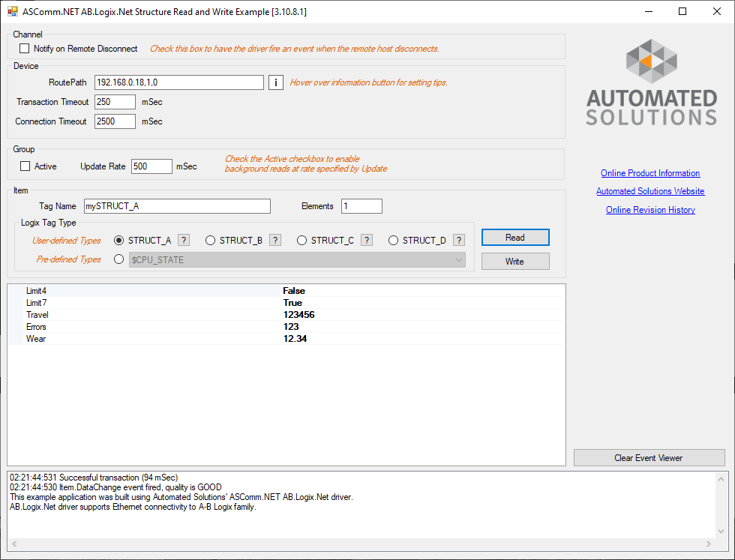Select the STRUCT_B user-defined type

coord(210,240)
